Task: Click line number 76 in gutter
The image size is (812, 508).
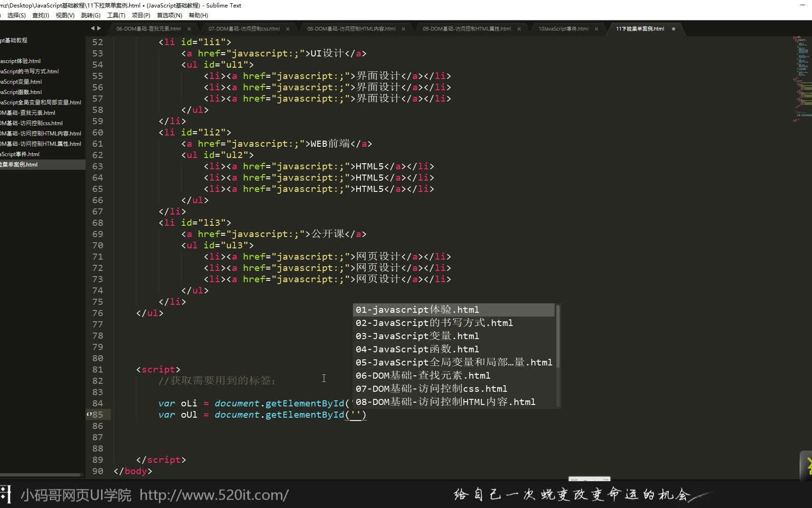Action: pos(97,313)
